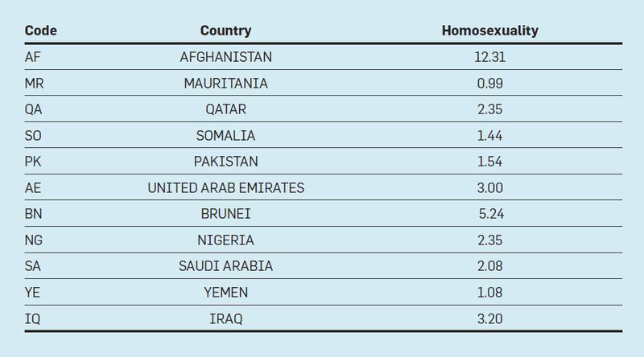Click the Homosexuality column header
This screenshot has height=357, width=644.
[x=490, y=31]
